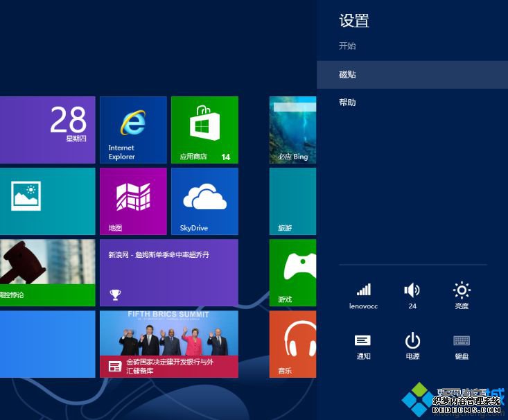Screen dimensions: 508x420
Task: Open the blank blue tile at bottom left
Action: tap(48, 344)
